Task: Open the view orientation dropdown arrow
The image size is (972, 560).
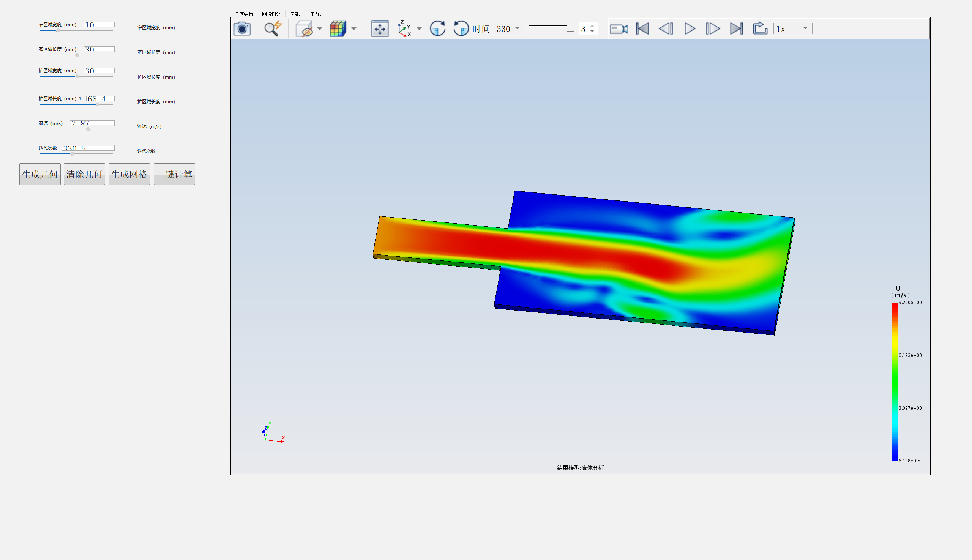Action: [x=419, y=29]
